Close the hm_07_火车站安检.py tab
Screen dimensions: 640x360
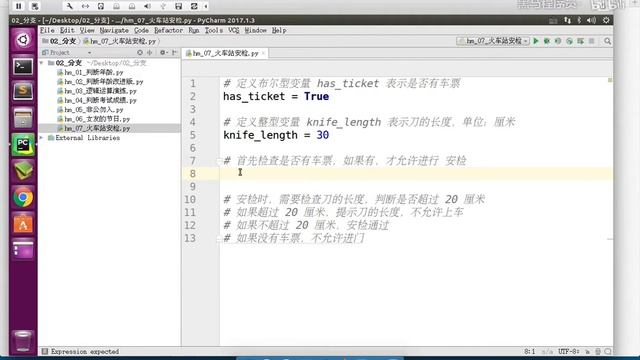(x=263, y=53)
